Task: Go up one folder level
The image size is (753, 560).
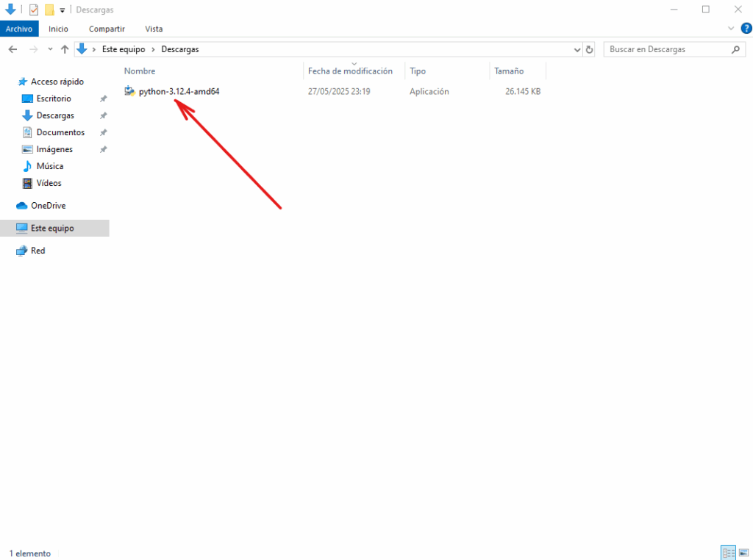Action: [65, 49]
